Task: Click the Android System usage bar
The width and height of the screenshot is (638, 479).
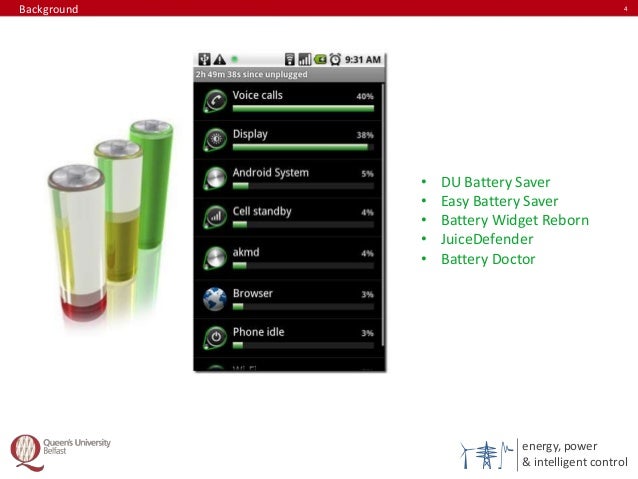Action: point(303,186)
